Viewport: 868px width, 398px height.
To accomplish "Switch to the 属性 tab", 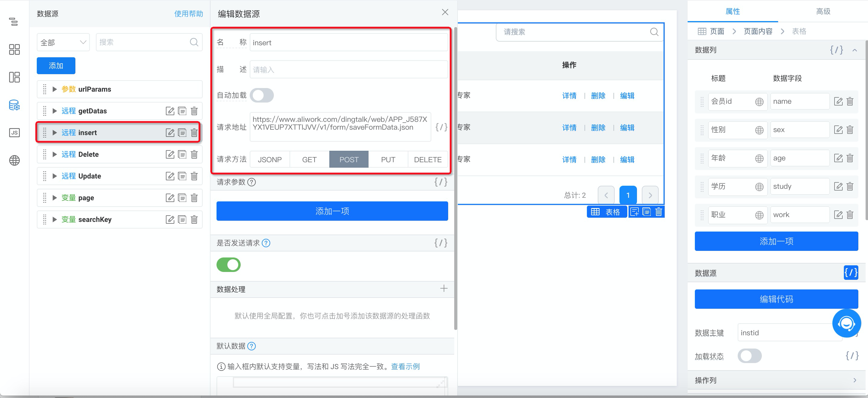I will (733, 11).
